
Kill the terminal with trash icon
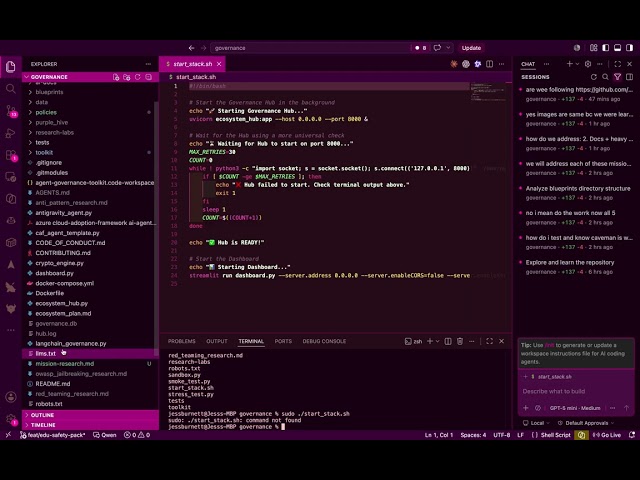pos(460,341)
